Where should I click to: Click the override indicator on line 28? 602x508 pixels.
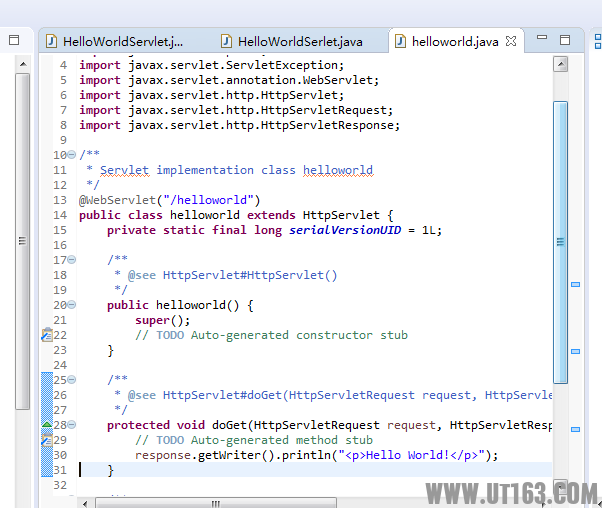[x=47, y=424]
